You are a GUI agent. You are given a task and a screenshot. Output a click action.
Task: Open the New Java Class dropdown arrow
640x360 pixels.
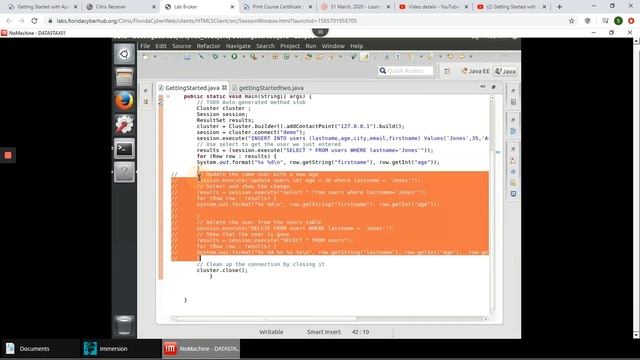[x=296, y=57]
